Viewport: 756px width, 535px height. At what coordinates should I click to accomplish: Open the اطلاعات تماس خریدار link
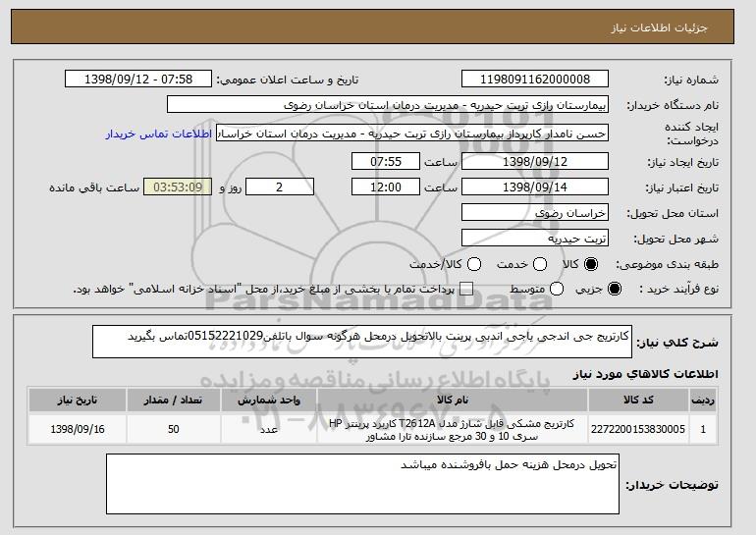tap(159, 134)
